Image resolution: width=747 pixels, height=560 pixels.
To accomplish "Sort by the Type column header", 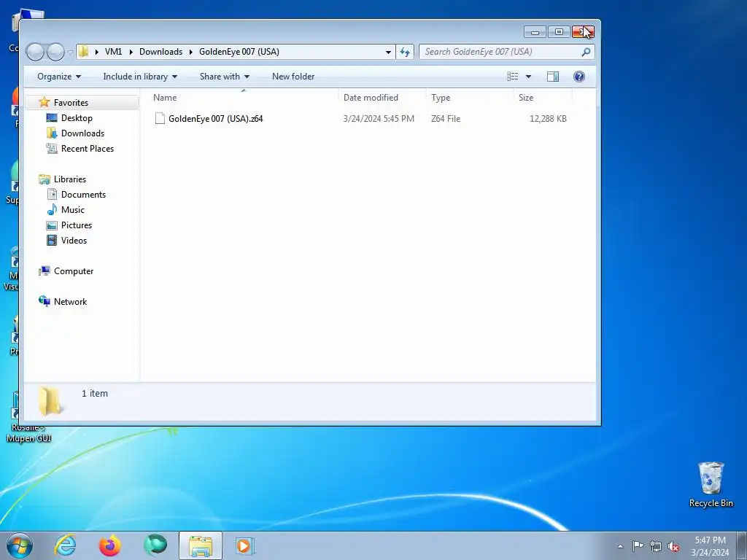I will 471,98.
